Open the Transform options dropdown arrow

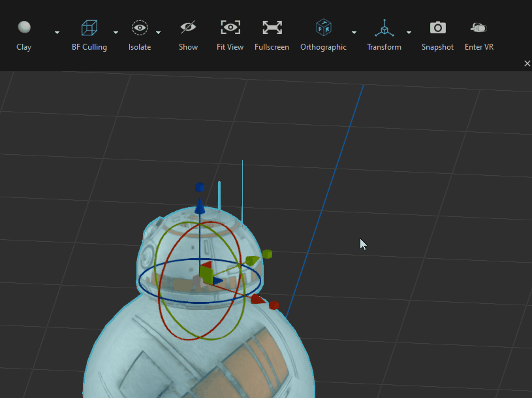[x=409, y=33]
